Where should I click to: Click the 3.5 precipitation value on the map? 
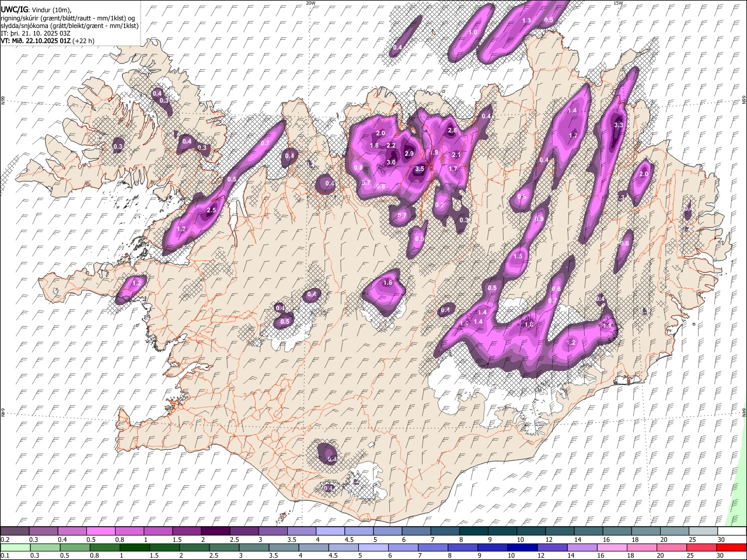pyautogui.click(x=420, y=169)
